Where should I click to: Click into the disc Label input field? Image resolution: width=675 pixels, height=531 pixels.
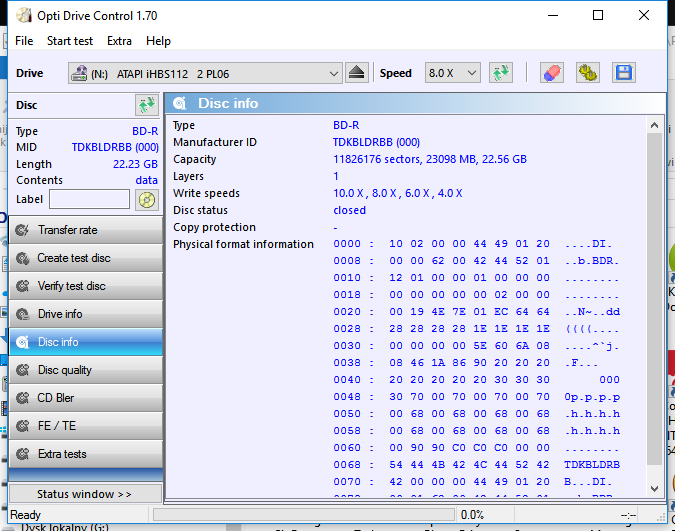90,199
